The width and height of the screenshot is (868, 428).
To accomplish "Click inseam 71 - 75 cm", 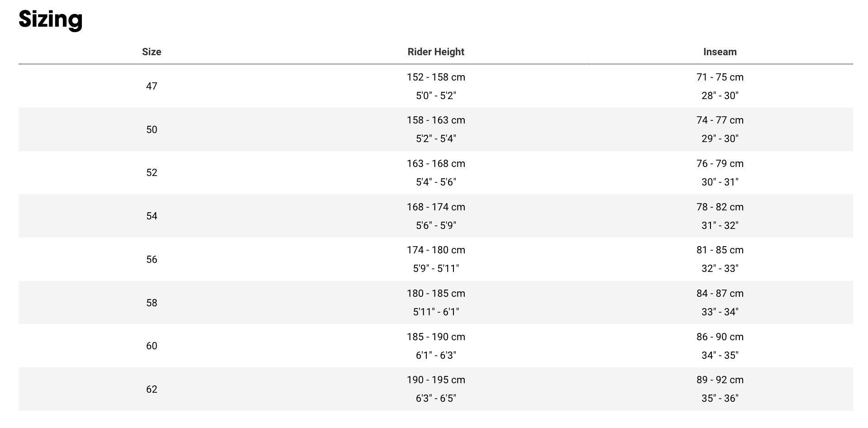I will pyautogui.click(x=720, y=77).
